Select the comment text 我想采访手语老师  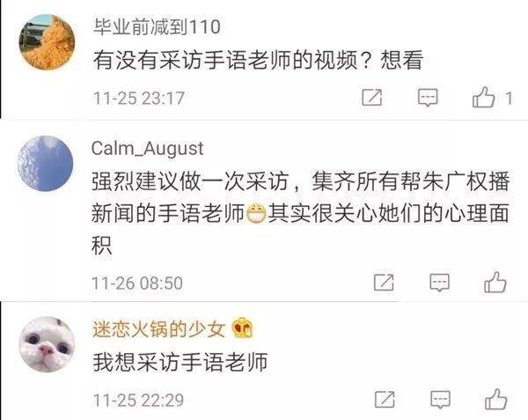(180, 362)
